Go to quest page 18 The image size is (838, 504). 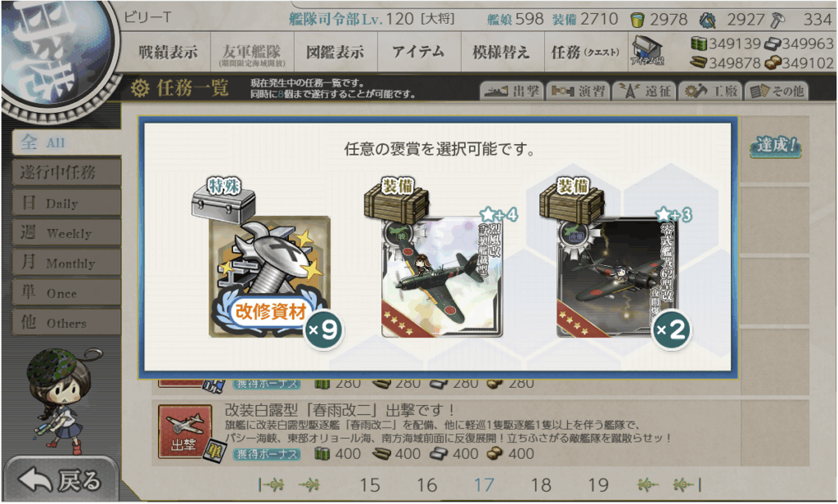point(541,484)
